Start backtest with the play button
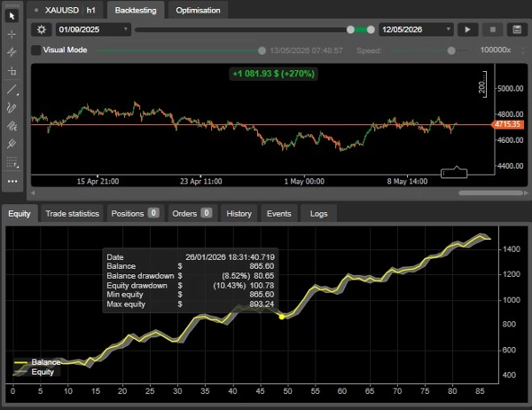The width and height of the screenshot is (532, 410). (x=467, y=29)
